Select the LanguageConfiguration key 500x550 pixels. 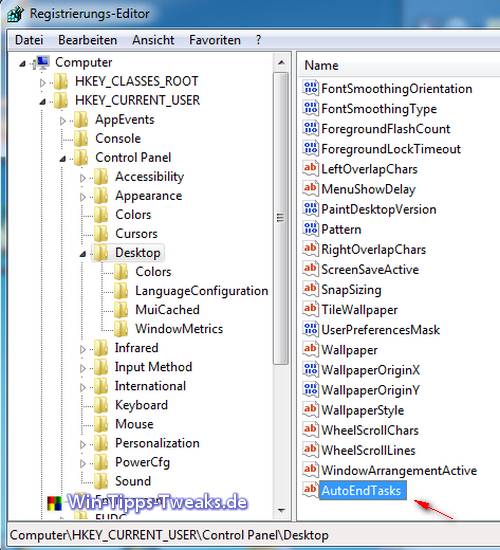pos(202,291)
